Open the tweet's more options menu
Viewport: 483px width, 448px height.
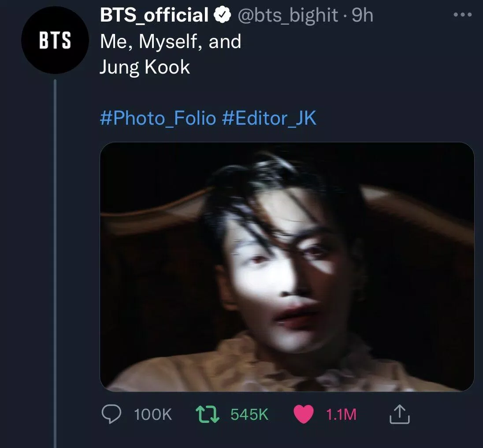tap(462, 15)
